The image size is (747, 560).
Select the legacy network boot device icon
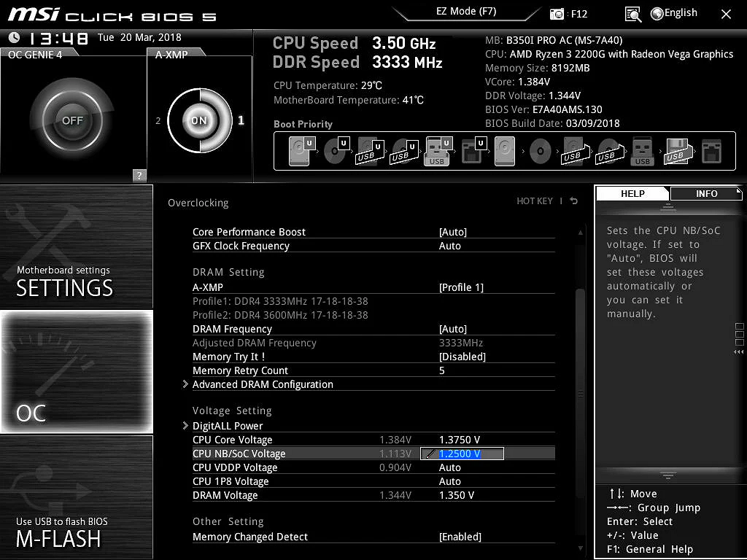[x=712, y=152]
